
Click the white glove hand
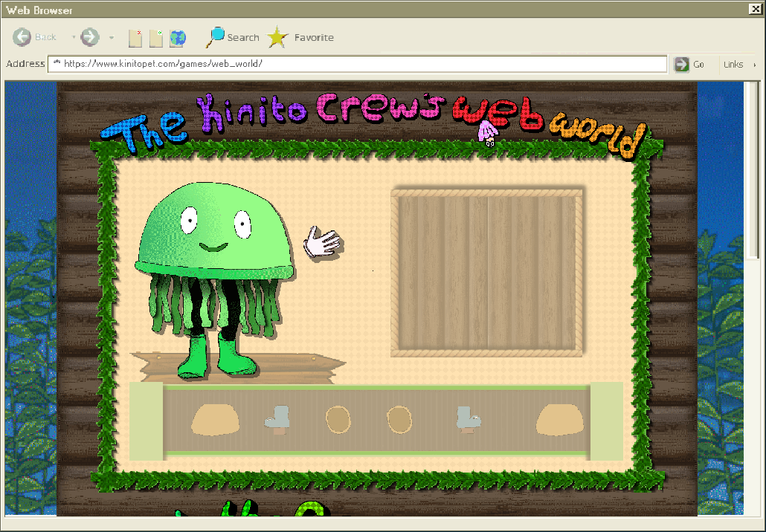[322, 242]
